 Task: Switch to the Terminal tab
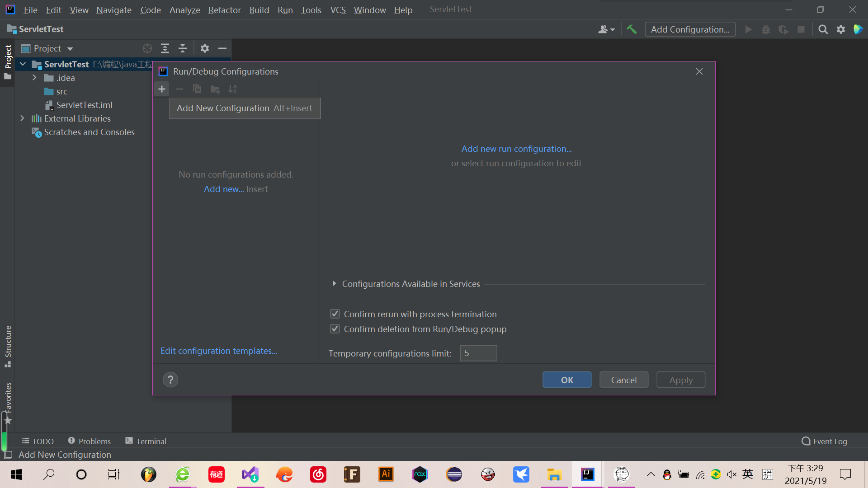click(x=151, y=441)
